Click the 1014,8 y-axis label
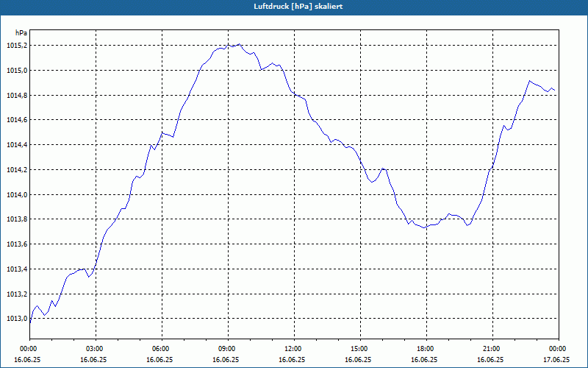The height and width of the screenshot is (368, 588). [x=17, y=96]
